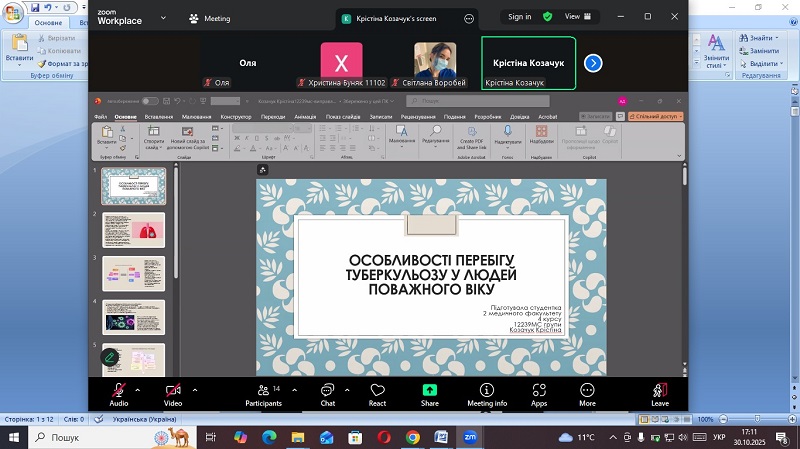Click the Sign in button

pyautogui.click(x=520, y=17)
